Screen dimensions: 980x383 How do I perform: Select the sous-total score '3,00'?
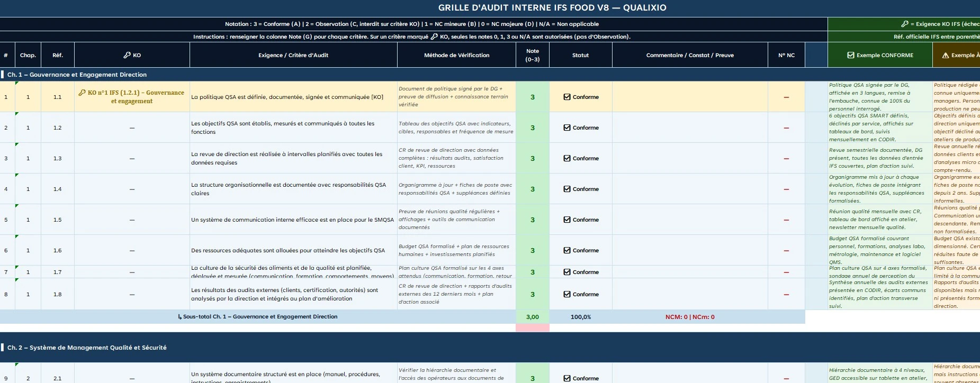pyautogui.click(x=533, y=317)
